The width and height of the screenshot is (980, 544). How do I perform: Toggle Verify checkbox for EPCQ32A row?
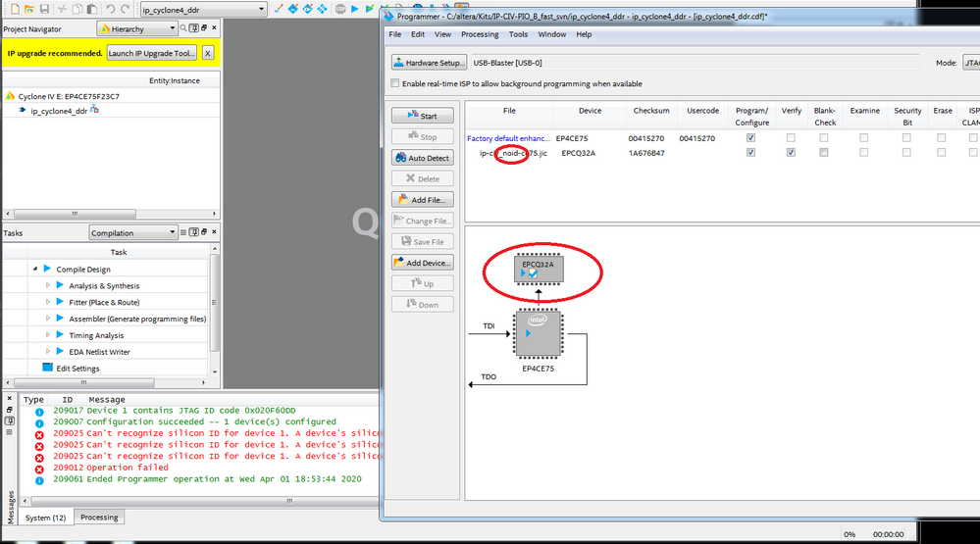click(x=791, y=153)
